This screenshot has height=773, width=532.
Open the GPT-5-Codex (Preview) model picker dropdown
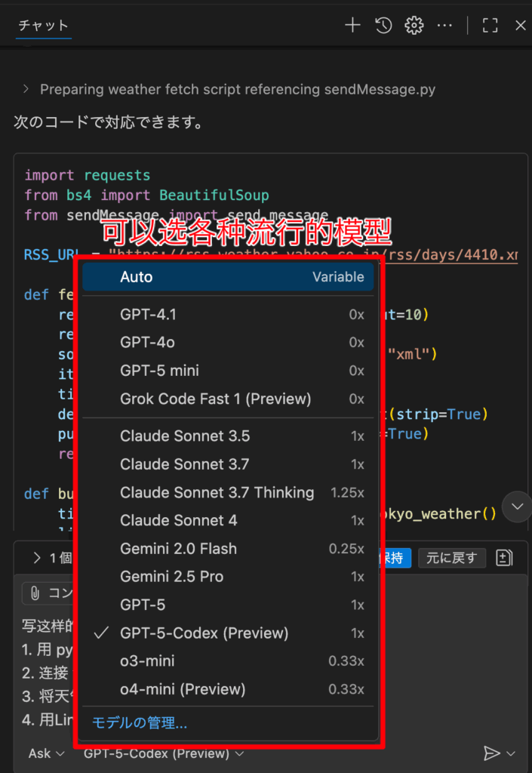click(x=164, y=753)
